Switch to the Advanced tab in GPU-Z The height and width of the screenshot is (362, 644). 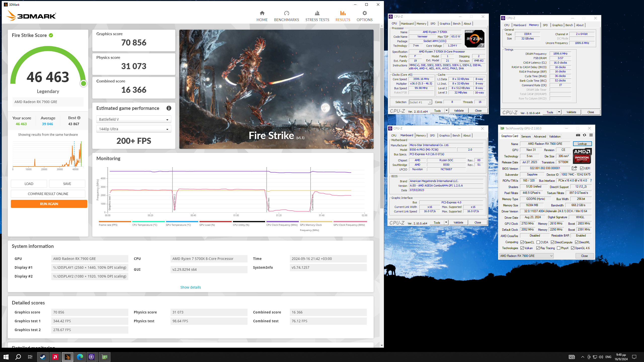tap(540, 136)
